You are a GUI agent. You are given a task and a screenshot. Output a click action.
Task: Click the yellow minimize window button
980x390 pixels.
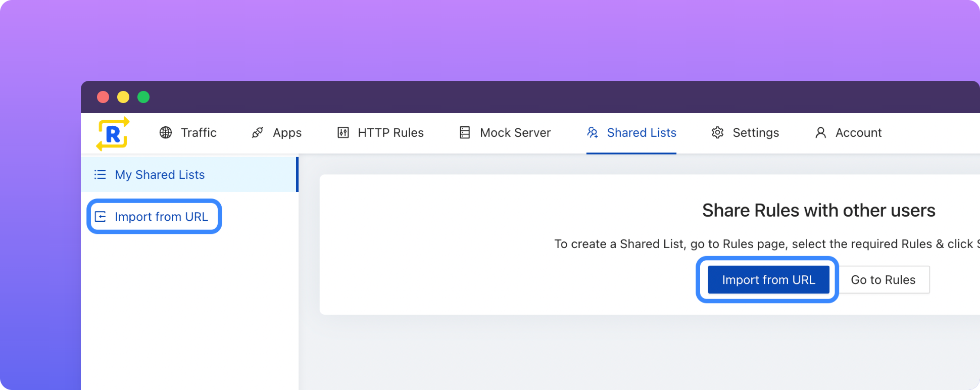[123, 97]
